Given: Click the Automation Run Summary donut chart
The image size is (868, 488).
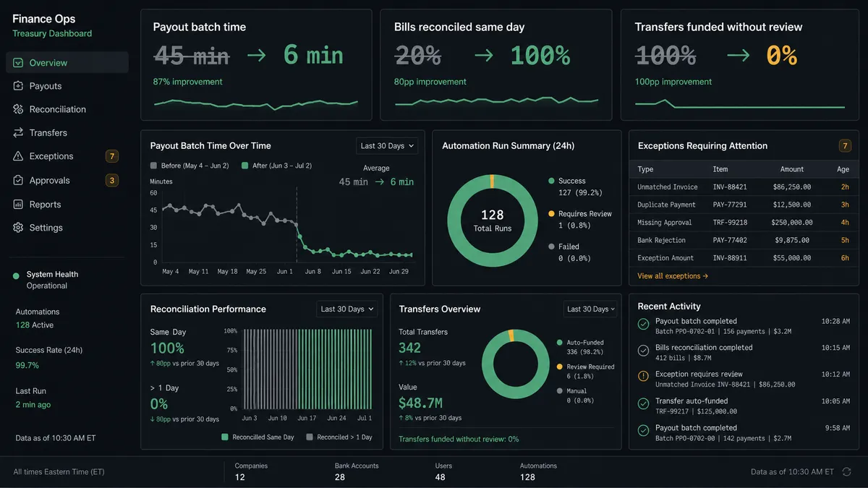Looking at the screenshot, I should tap(492, 221).
